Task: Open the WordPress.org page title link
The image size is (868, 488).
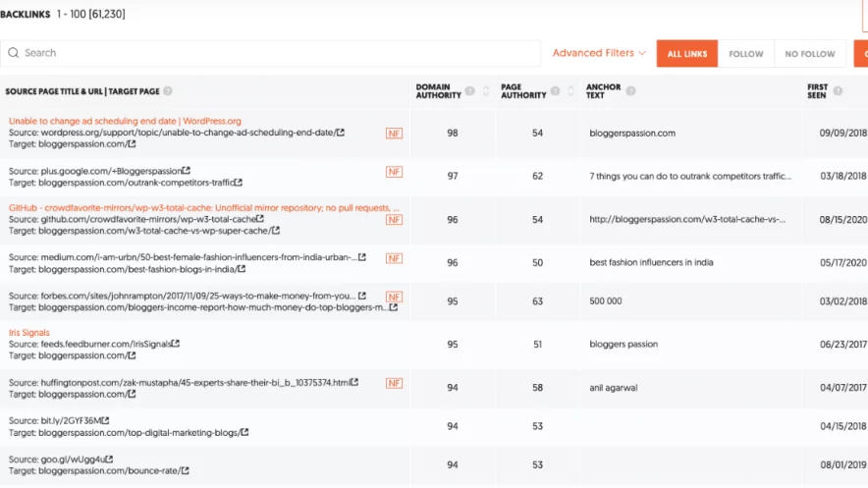Action: (125, 121)
